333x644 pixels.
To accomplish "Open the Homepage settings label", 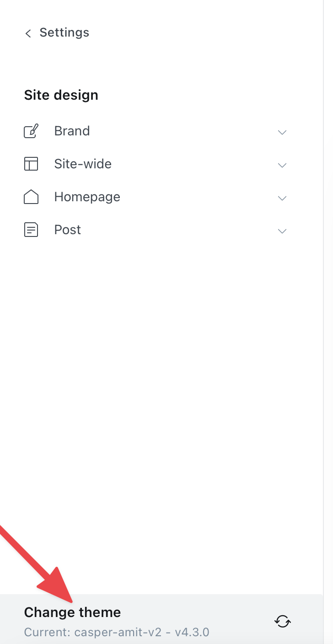I will [x=87, y=197].
